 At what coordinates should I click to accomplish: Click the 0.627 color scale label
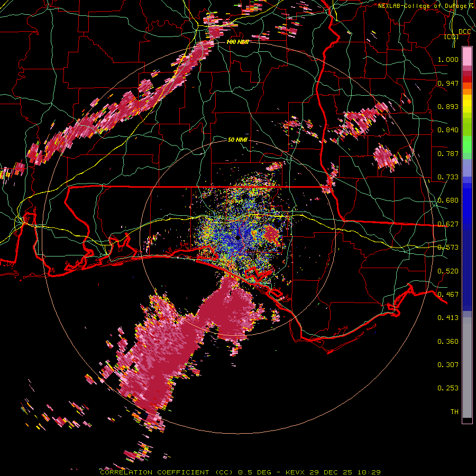click(x=448, y=224)
